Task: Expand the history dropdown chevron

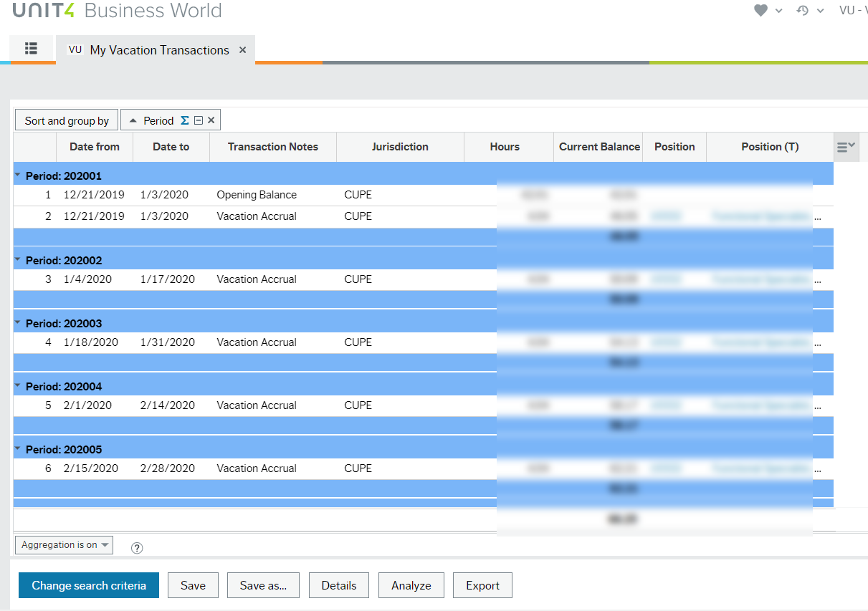Action: (x=819, y=11)
